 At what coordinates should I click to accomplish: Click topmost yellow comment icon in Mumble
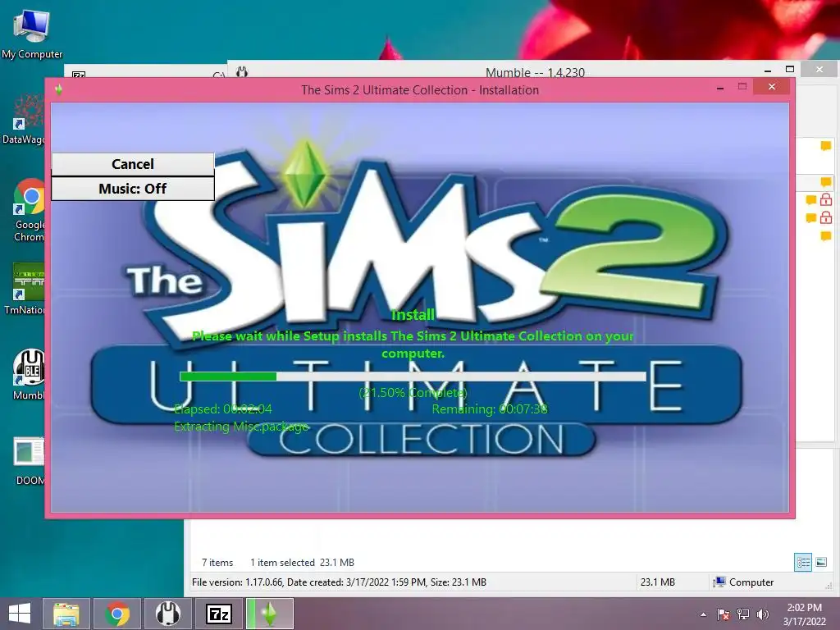(x=825, y=146)
